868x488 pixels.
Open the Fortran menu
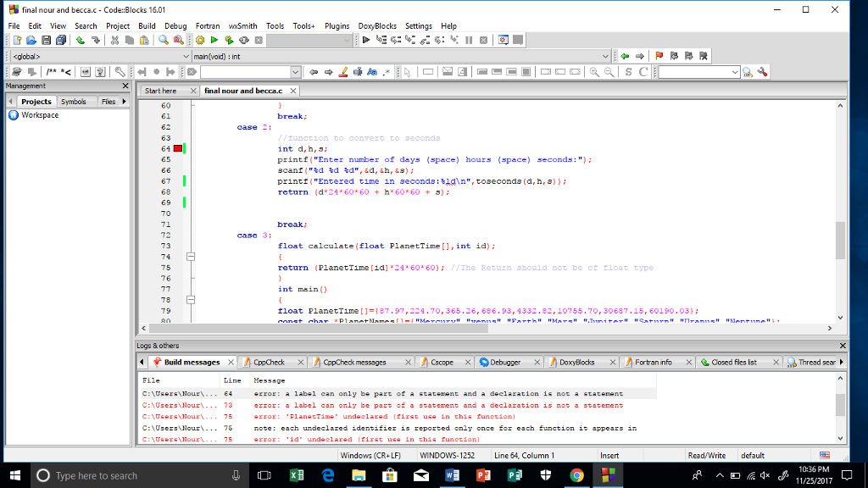208,25
